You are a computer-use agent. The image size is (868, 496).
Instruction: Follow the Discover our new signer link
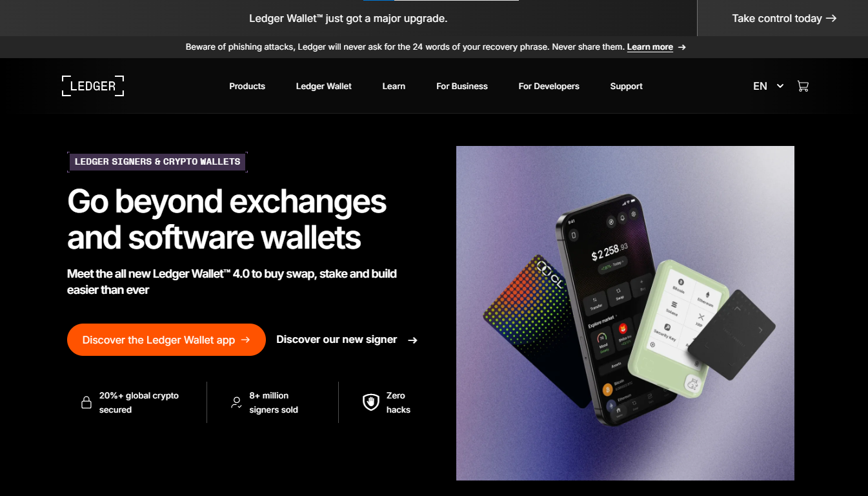tap(347, 340)
